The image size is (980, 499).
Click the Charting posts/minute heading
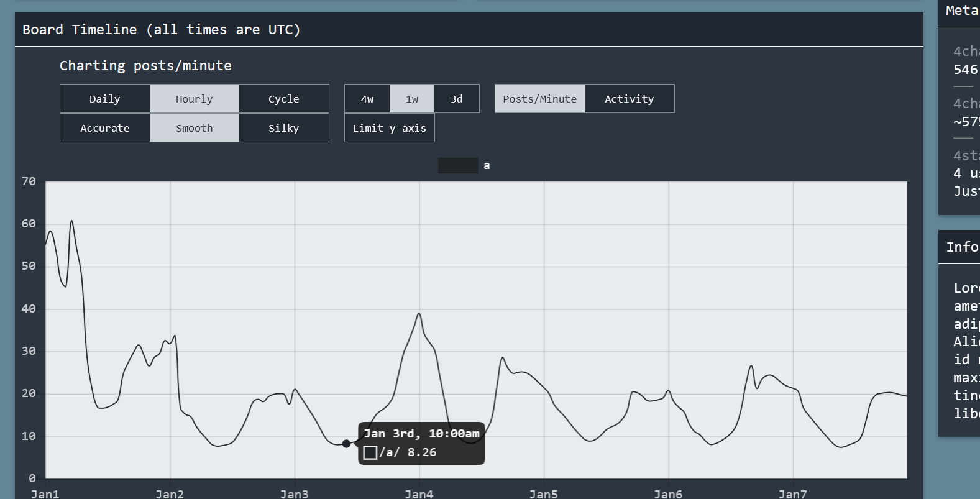coord(145,66)
